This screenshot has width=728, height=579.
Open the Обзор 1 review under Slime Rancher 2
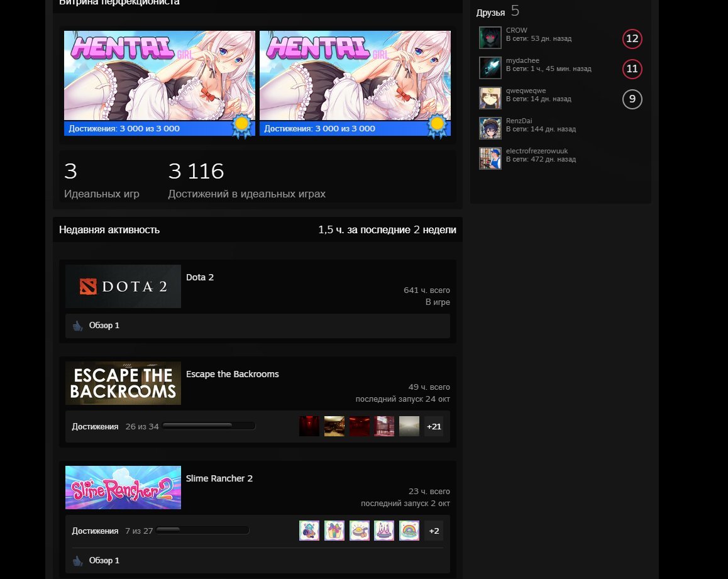104,560
